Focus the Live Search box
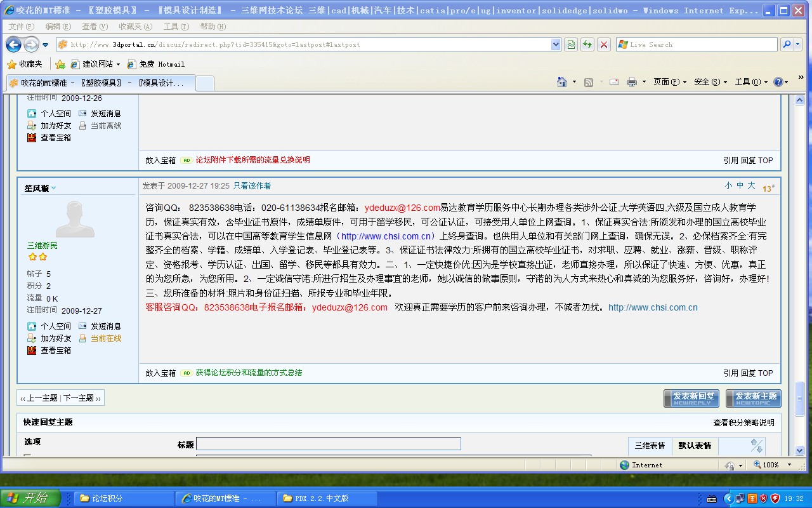 point(697,44)
